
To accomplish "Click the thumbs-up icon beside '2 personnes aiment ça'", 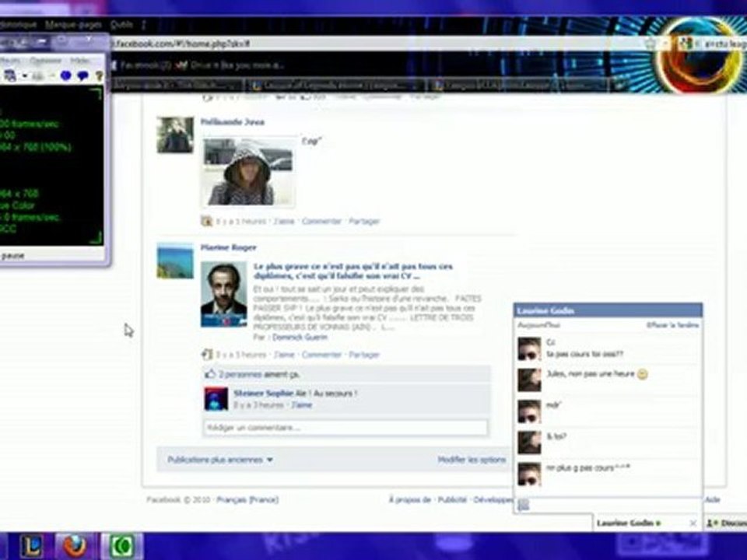I will (x=210, y=374).
